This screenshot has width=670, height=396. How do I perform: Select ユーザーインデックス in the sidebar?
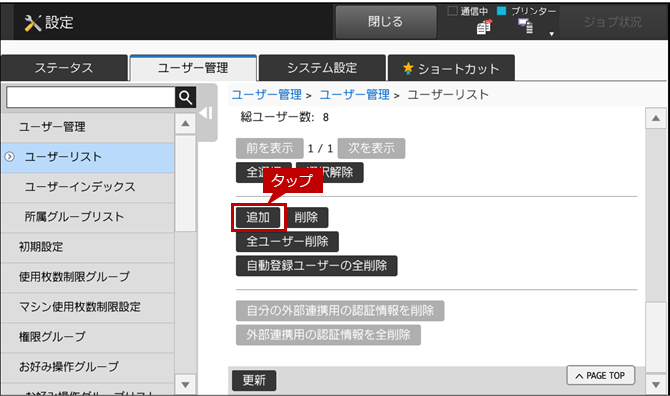coord(88,187)
